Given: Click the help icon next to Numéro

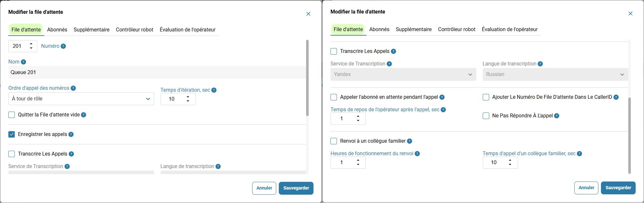Looking at the screenshot, I should tap(63, 46).
